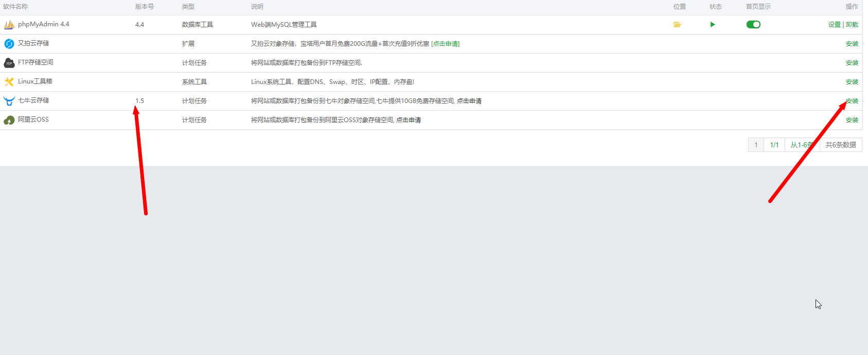Click 点击申请 link in 七牛云 row
This screenshot has width=868, height=355.
pos(469,101)
